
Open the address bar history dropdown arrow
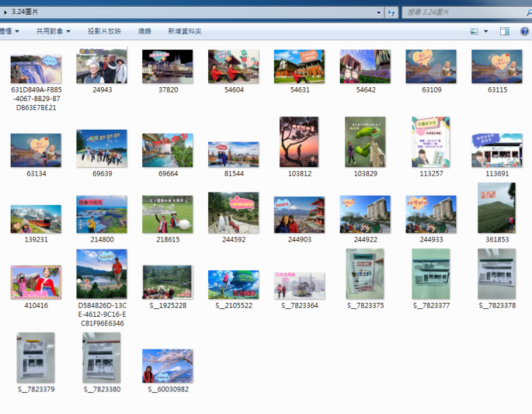point(379,12)
